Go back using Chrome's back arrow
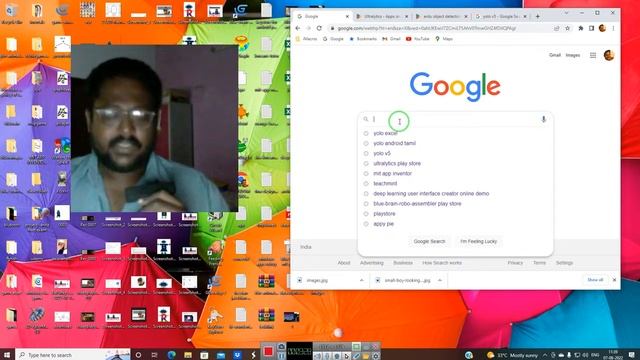640x360 pixels. (x=298, y=28)
